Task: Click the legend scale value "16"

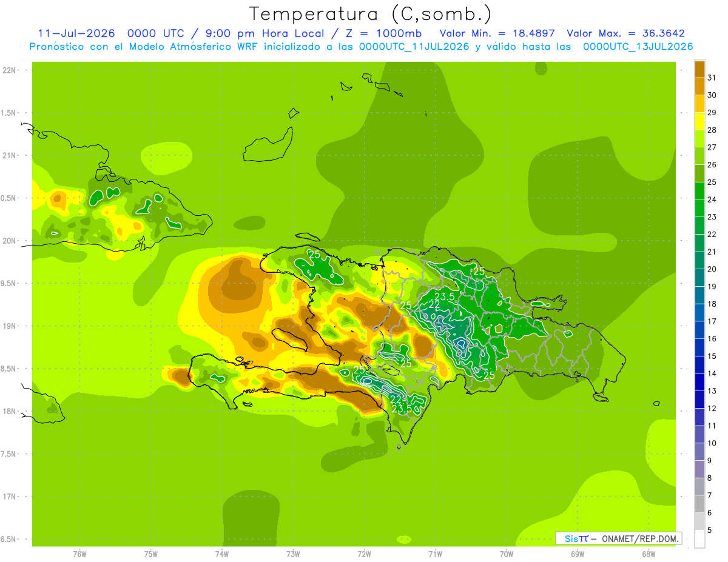Action: (712, 338)
